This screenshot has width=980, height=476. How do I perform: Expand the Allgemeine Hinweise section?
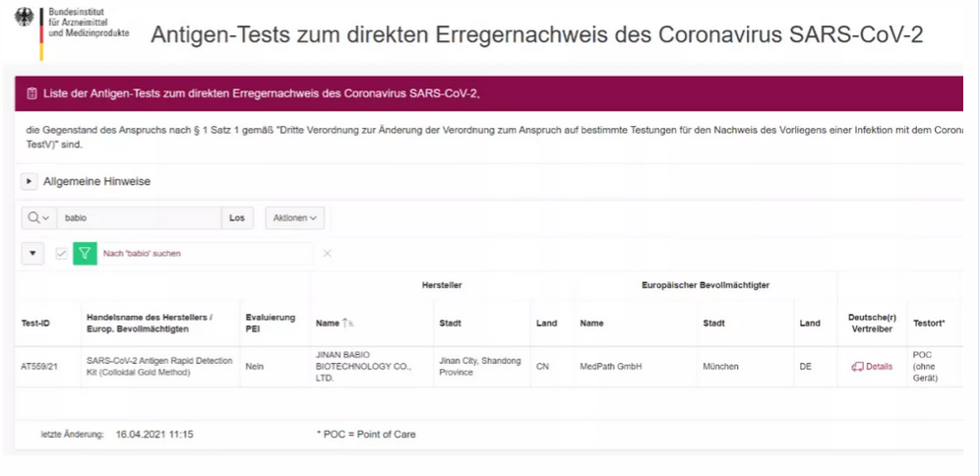30,181
